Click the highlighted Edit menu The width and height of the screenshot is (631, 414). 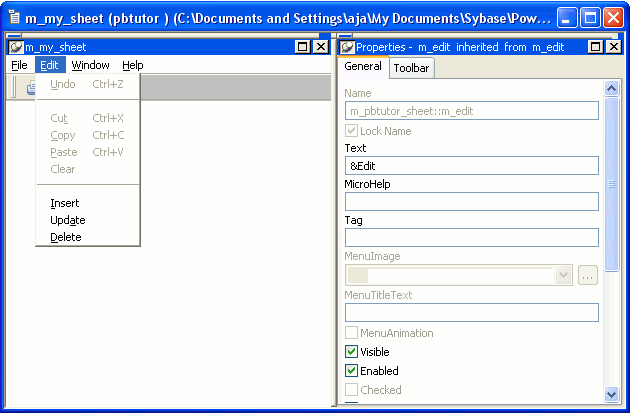(x=50, y=65)
